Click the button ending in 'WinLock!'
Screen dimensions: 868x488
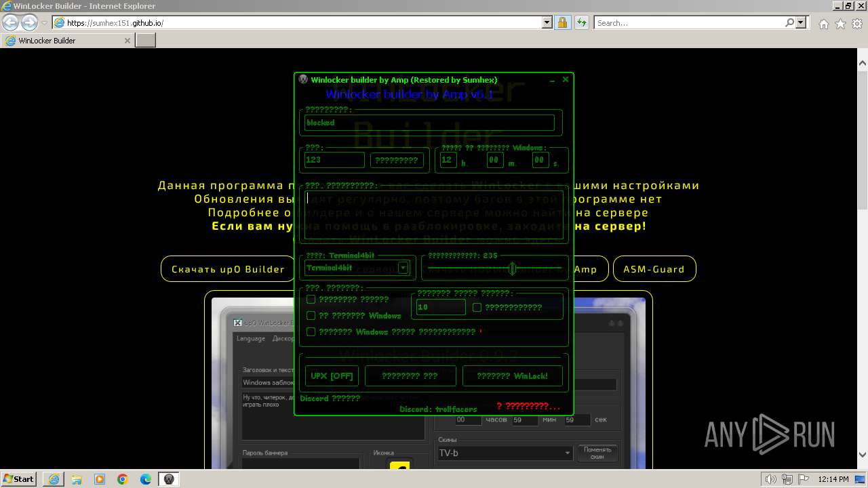[x=513, y=375]
